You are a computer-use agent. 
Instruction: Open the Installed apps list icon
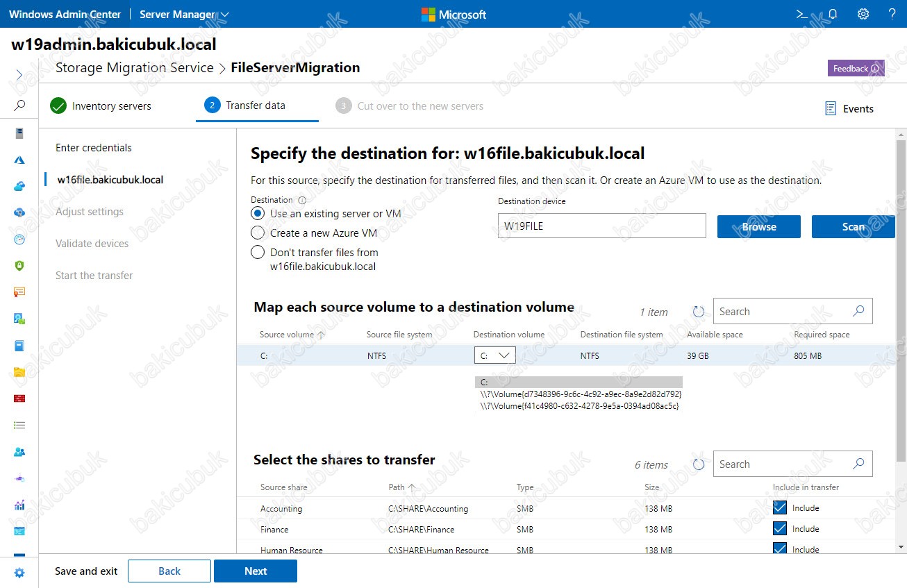[x=19, y=425]
